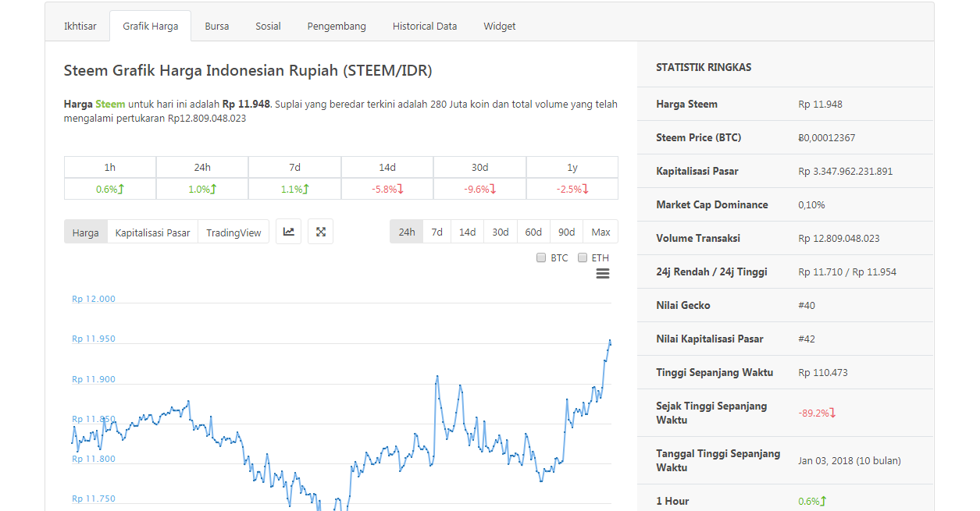Screen dimensions: 980x511
Task: Enable the ETH comparison checkbox
Action: 583,257
